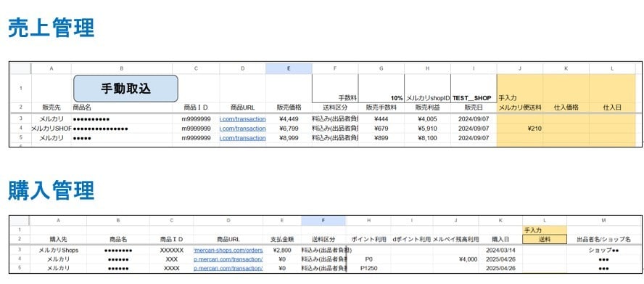Select the ¥4,000 Merpay balance cell
The height and width of the screenshot is (284, 644).
[455, 259]
